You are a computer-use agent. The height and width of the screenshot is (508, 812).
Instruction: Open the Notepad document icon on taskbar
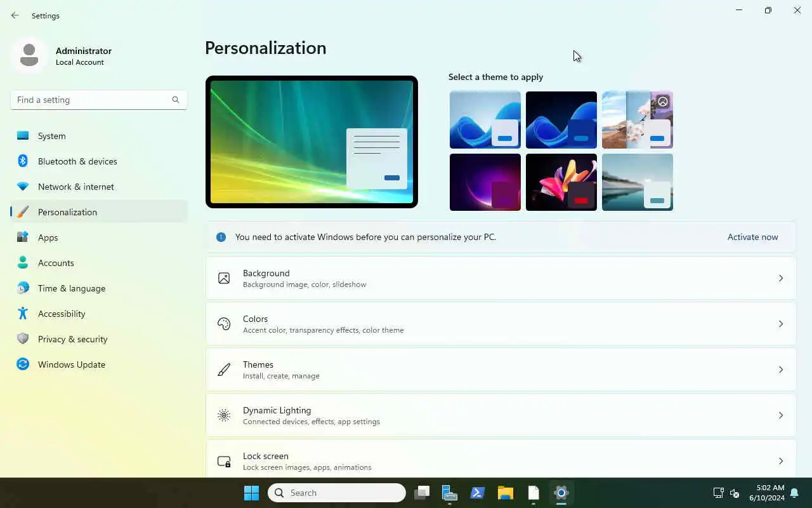(534, 493)
